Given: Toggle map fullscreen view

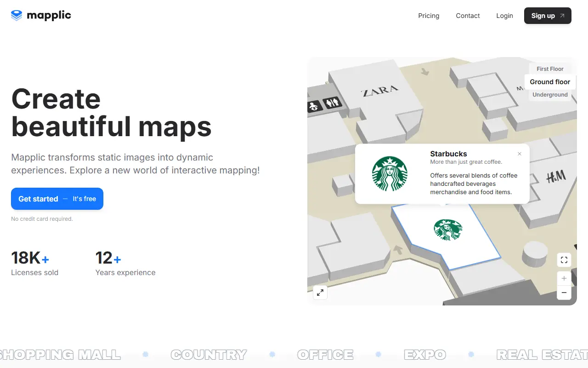Looking at the screenshot, I should click(x=564, y=260).
